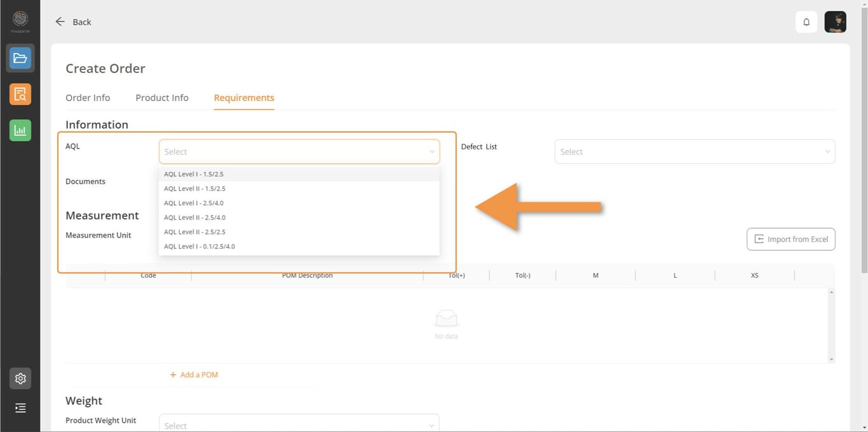Click the Tol(+) column header
This screenshot has width=868, height=432.
456,276
